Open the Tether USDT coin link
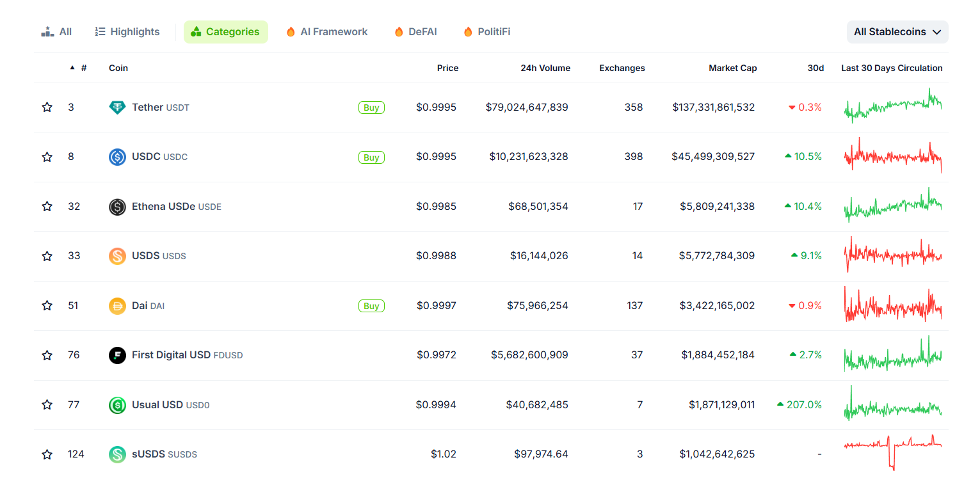Viewport: 980px width, 478px height. pyautogui.click(x=161, y=108)
